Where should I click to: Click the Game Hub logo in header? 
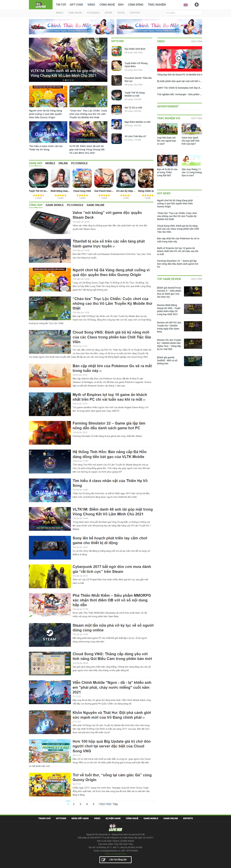(x=40, y=5)
